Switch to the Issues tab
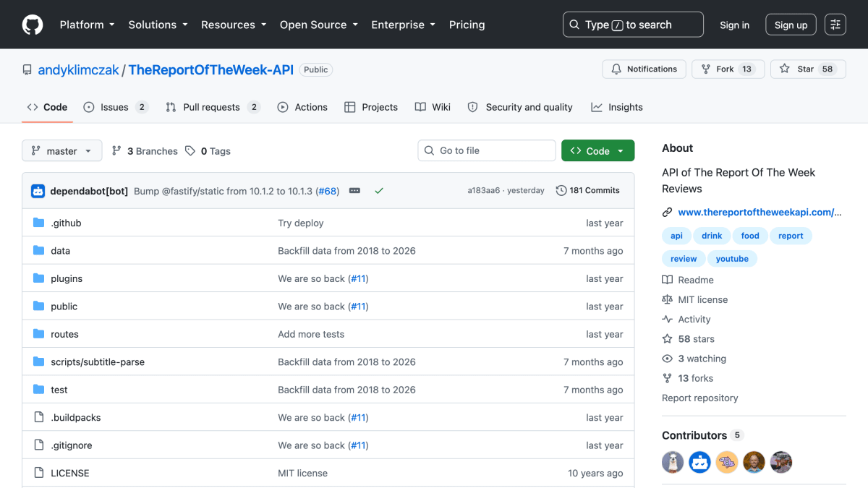 pos(116,107)
